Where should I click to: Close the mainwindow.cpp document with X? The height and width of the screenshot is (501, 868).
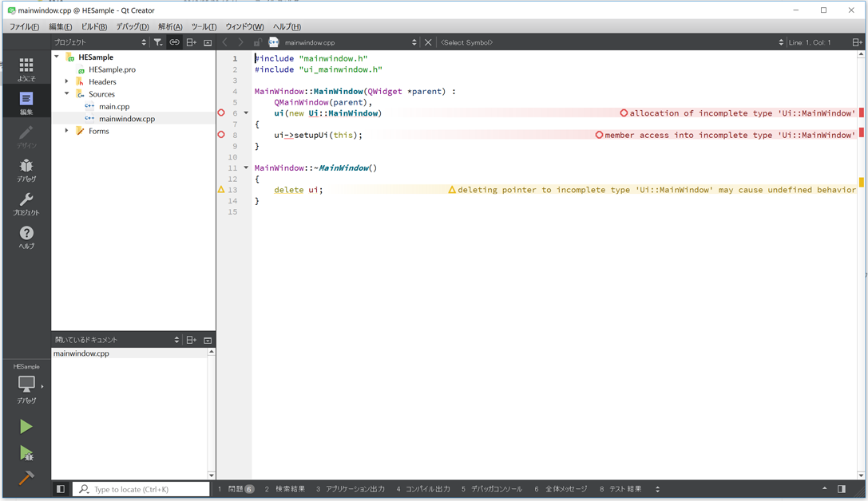pyautogui.click(x=428, y=42)
